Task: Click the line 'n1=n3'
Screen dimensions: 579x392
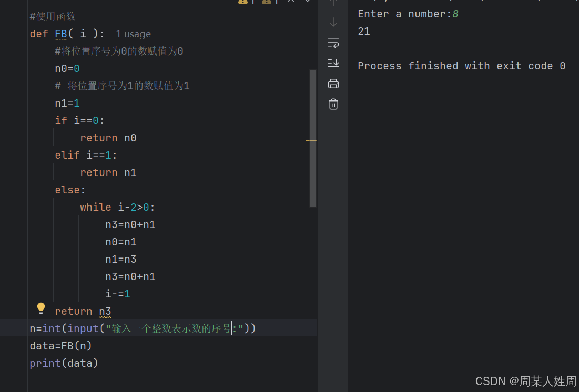Action: 121,260
